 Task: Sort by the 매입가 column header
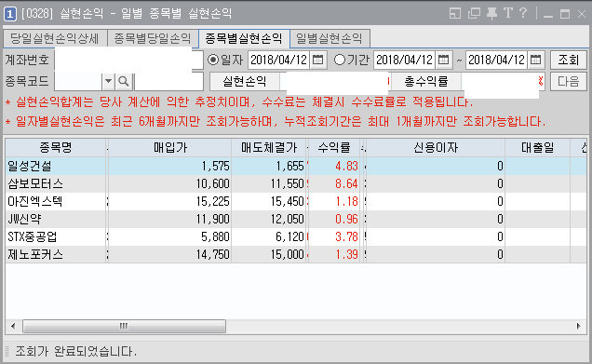(x=170, y=148)
